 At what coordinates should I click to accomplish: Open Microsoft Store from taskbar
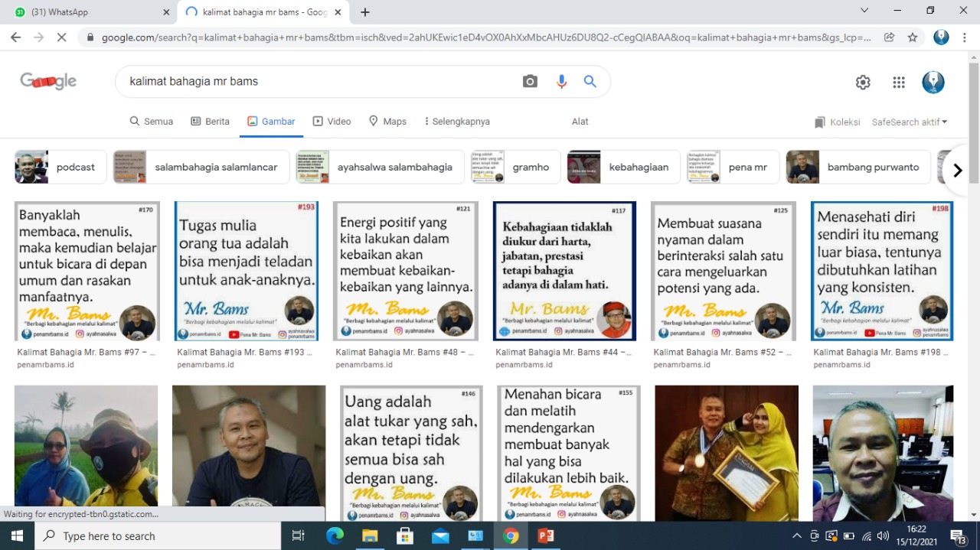[405, 535]
